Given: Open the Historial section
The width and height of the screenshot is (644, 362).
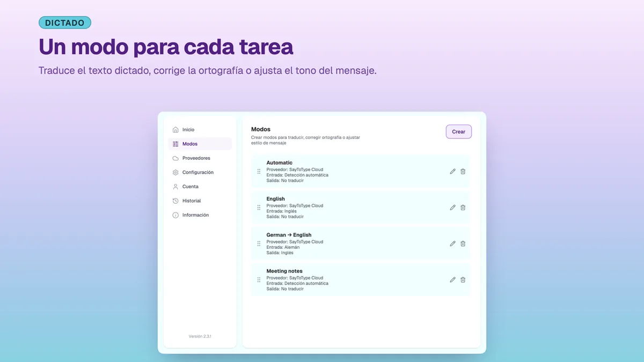Looking at the screenshot, I should 200,201.
